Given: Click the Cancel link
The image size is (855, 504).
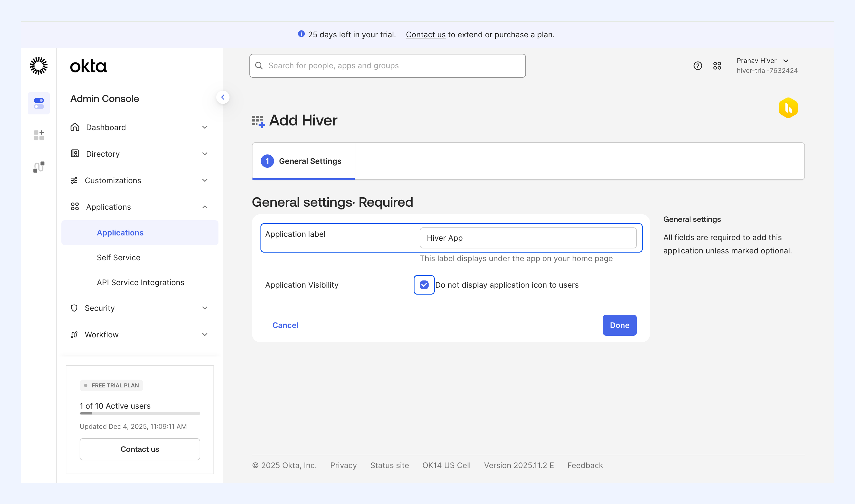Looking at the screenshot, I should (285, 325).
